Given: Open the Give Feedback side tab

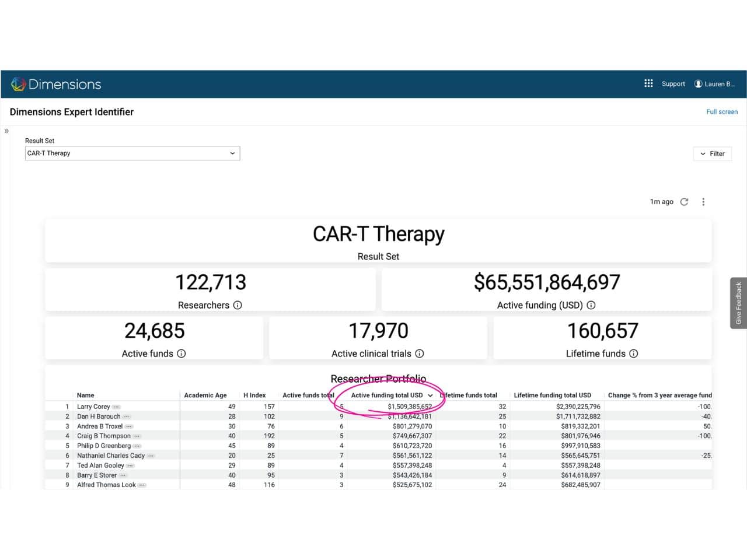Looking at the screenshot, I should click(x=738, y=303).
